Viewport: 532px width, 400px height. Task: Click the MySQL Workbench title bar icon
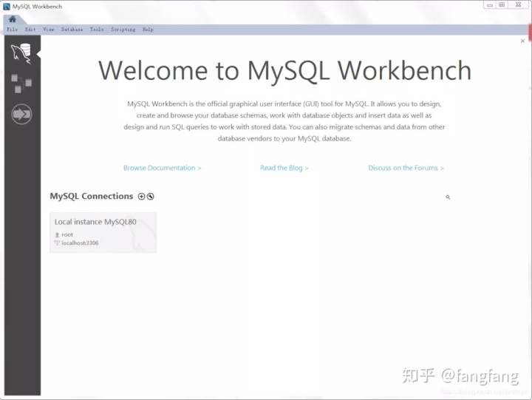click(7, 7)
